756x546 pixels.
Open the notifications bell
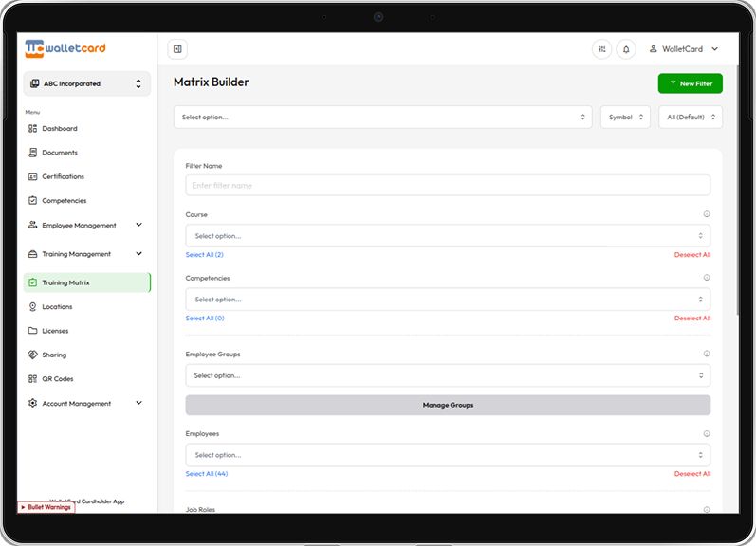[626, 49]
